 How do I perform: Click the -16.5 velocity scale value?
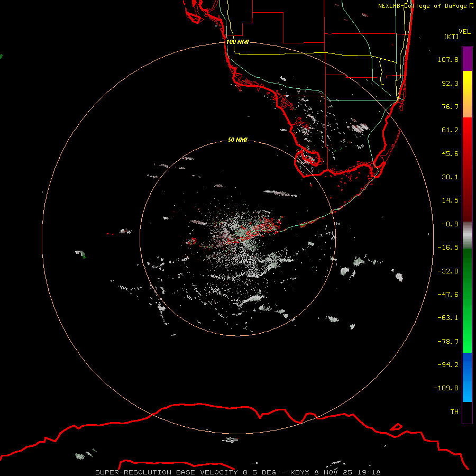448,248
